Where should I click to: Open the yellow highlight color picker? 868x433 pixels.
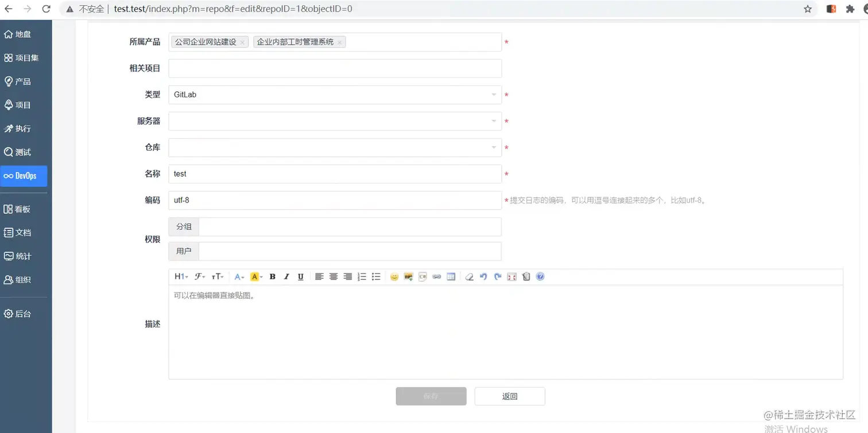pos(256,276)
